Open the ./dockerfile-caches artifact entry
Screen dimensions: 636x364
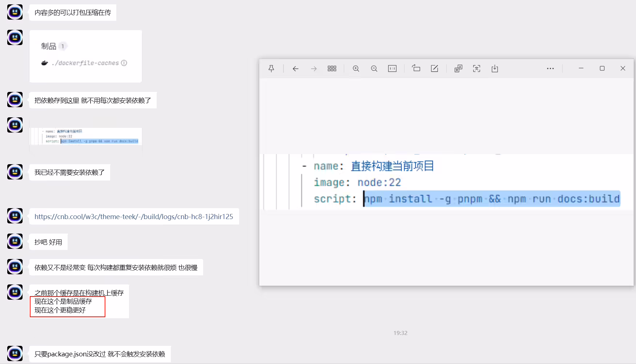pyautogui.click(x=84, y=63)
